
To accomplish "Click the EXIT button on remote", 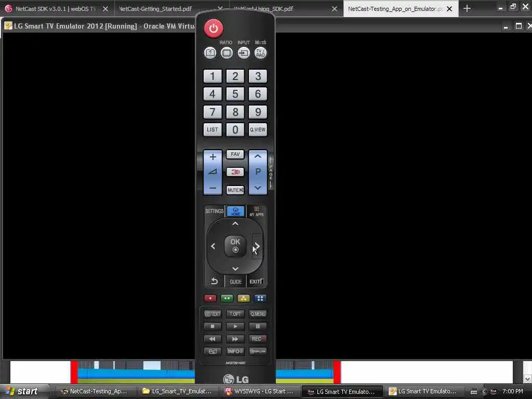I will pos(257,282).
